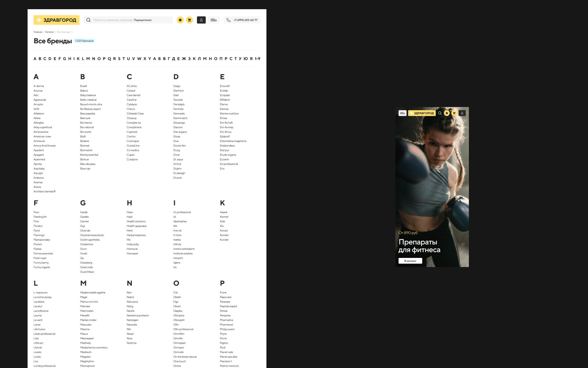Go to Каталог breadcrumb
The image size is (588, 368).
click(x=50, y=32)
